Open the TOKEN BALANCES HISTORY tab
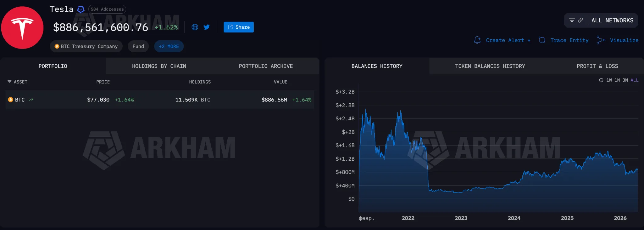This screenshot has height=230, width=644. [490, 66]
